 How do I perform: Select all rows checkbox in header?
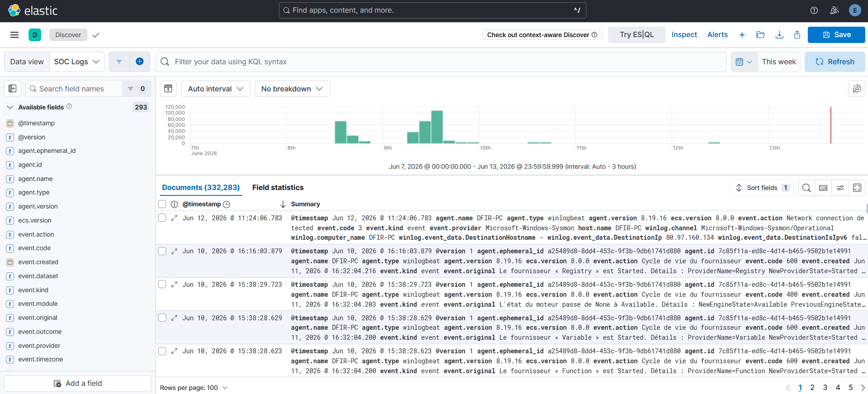click(162, 204)
